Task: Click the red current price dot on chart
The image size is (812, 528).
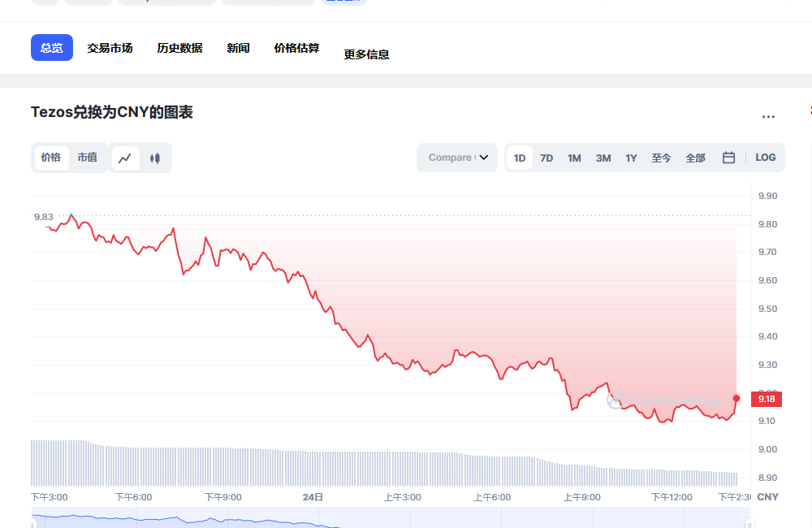Action: 736,399
